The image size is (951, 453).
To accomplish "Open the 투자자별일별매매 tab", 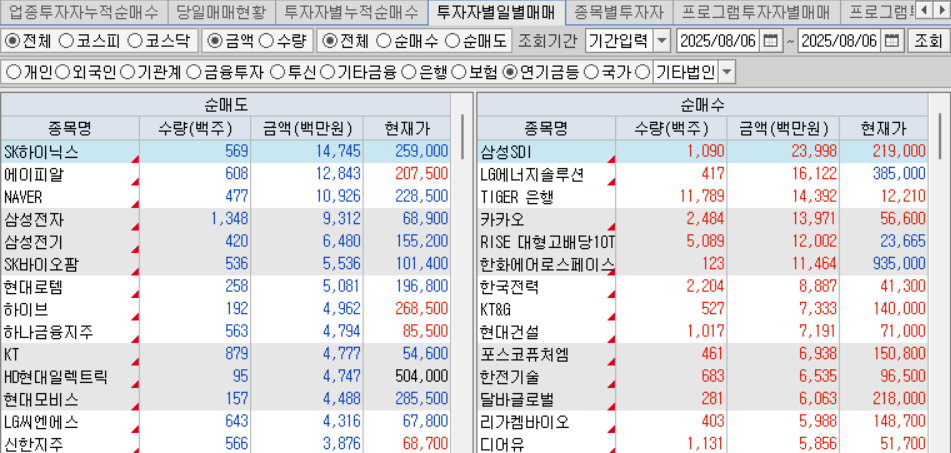I will point(496,11).
